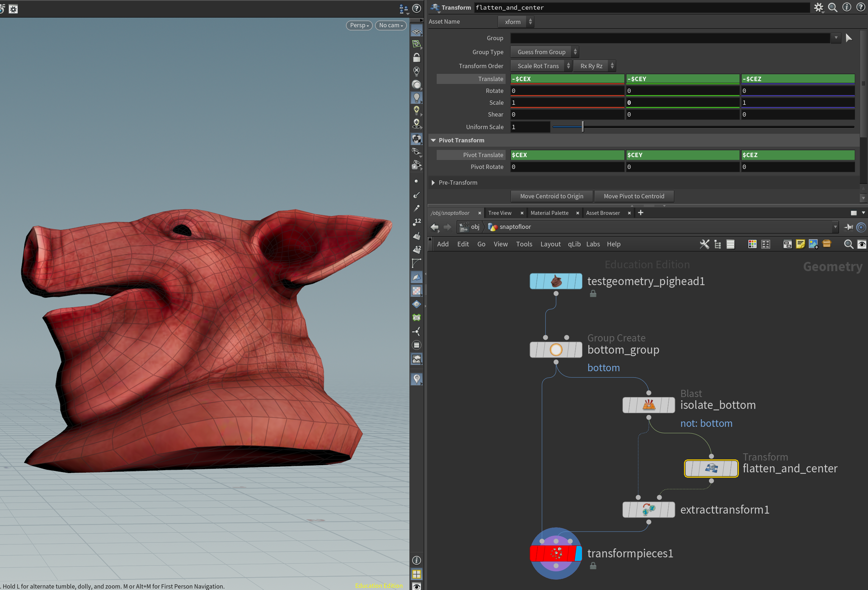
Task: Click the isolate_bottom Blast node icon
Action: point(648,405)
